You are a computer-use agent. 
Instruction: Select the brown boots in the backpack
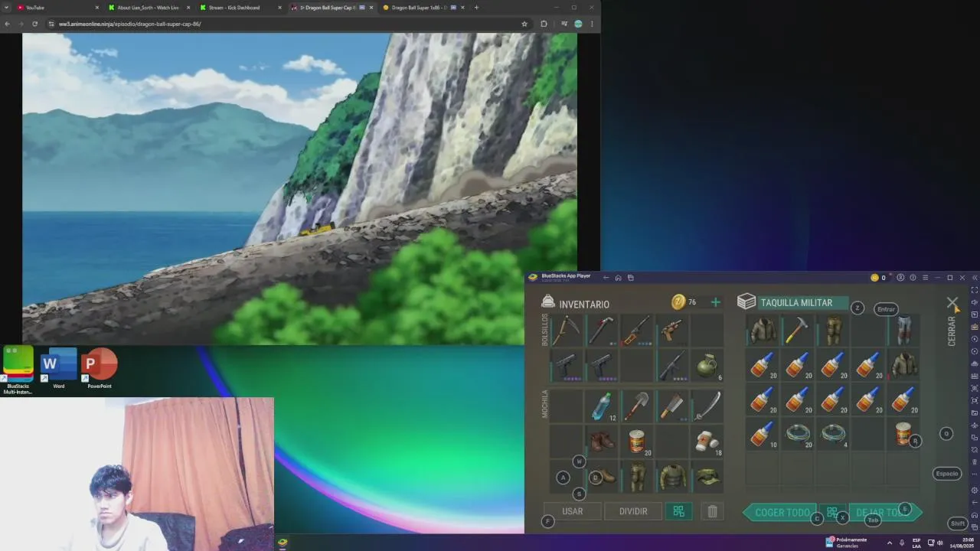602,441
